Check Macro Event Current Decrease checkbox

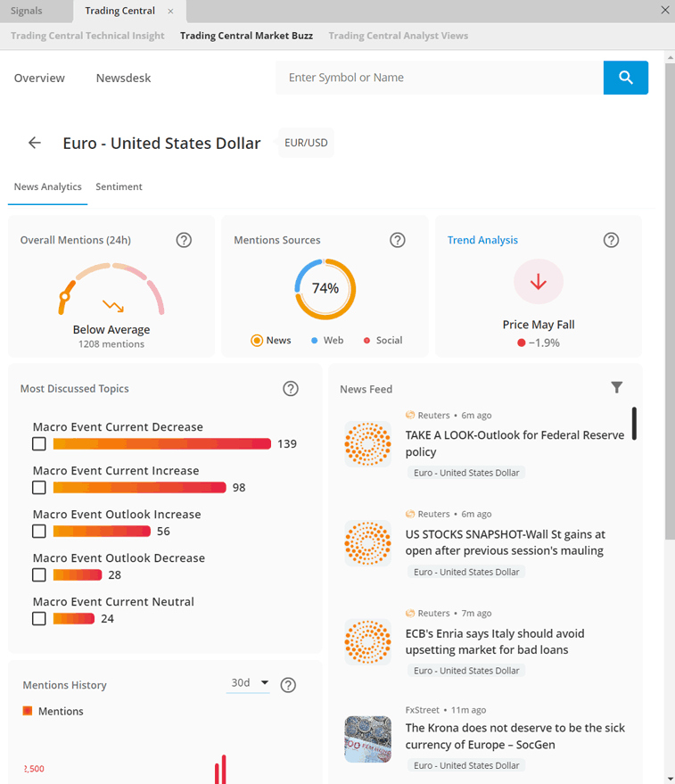39,443
